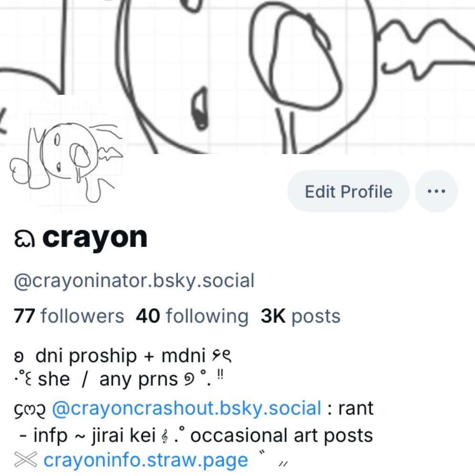Select the "dni proship + mdni" bio line
Screen dimensions: 475x476
tap(121, 355)
